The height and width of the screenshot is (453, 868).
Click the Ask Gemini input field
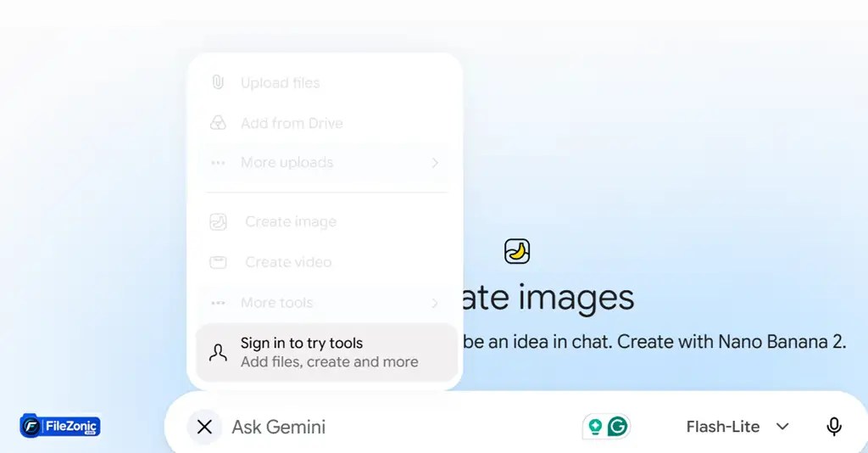point(398,427)
